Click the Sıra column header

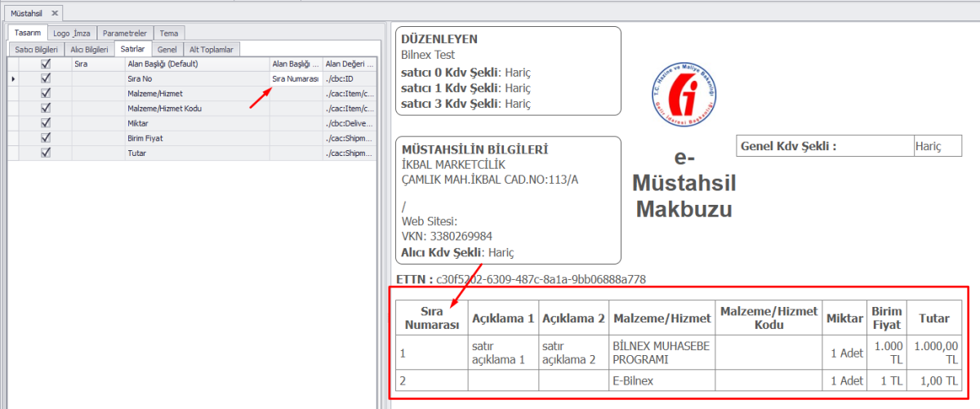pos(97,64)
